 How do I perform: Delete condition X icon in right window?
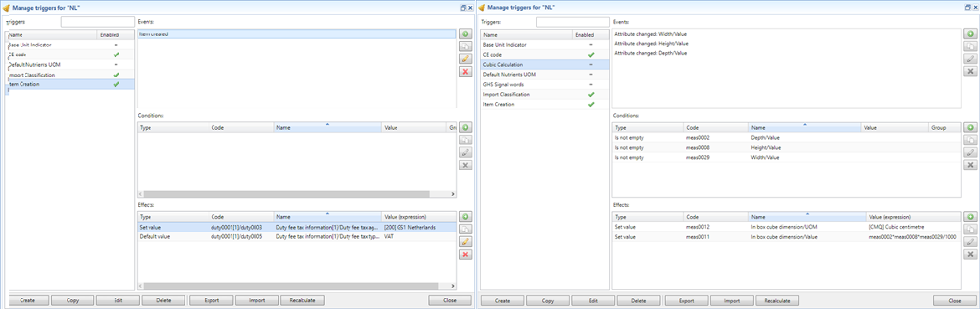970,165
